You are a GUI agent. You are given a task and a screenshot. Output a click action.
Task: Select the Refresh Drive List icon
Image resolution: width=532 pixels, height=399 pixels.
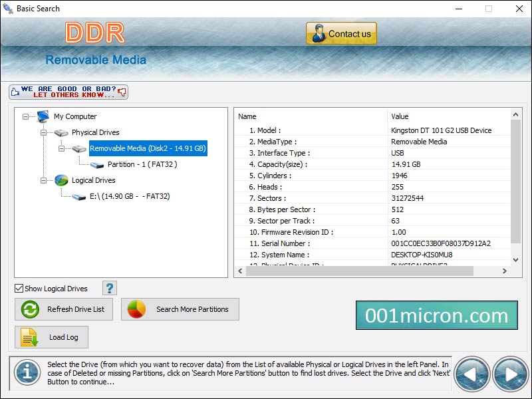pyautogui.click(x=28, y=309)
